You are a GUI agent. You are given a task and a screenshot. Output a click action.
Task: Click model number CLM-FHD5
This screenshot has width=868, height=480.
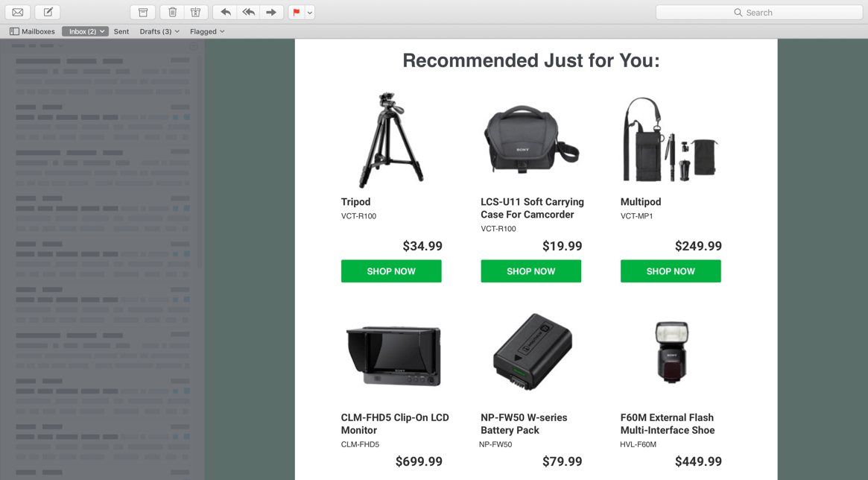pyautogui.click(x=360, y=444)
